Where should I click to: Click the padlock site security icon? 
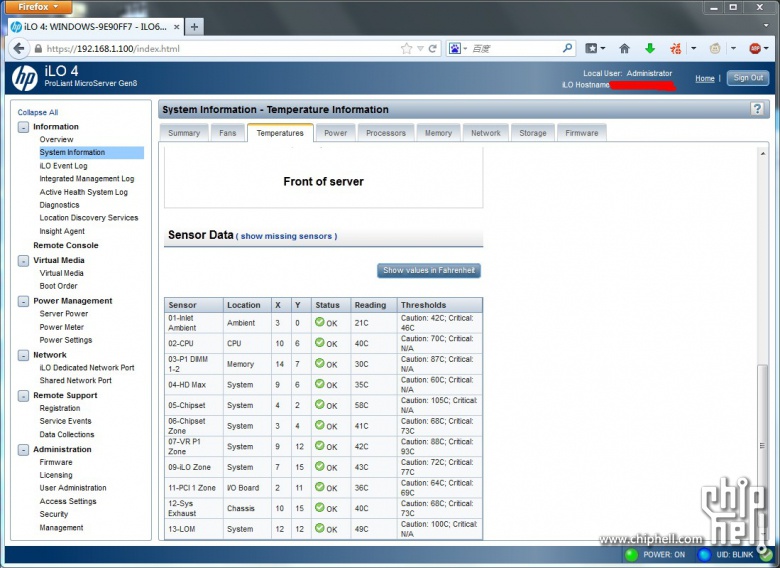pos(38,49)
